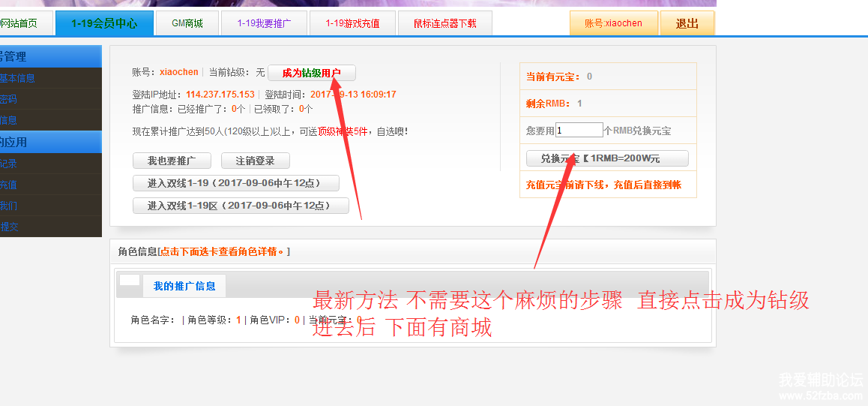Click the 的应用 sidebar header
The height and width of the screenshot is (406, 868).
click(49, 142)
